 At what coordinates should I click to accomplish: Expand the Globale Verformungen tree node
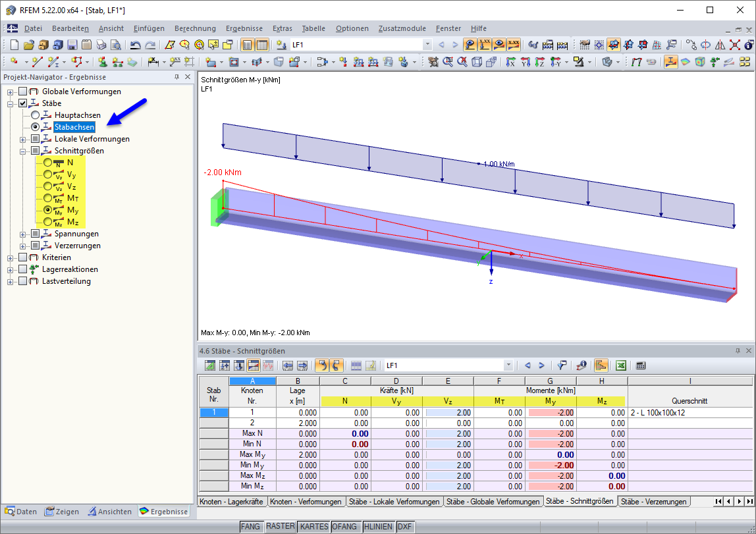tap(10, 92)
